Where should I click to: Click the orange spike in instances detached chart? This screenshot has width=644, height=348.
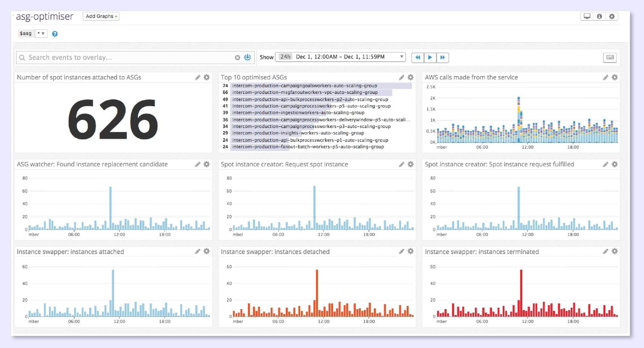click(317, 293)
